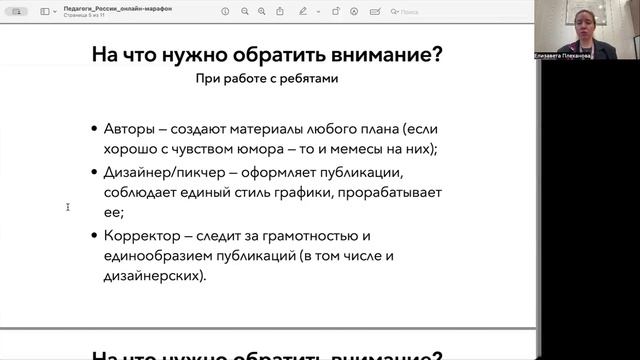Click the search field in toolbar
640x360 pixels.
(x=405, y=12)
